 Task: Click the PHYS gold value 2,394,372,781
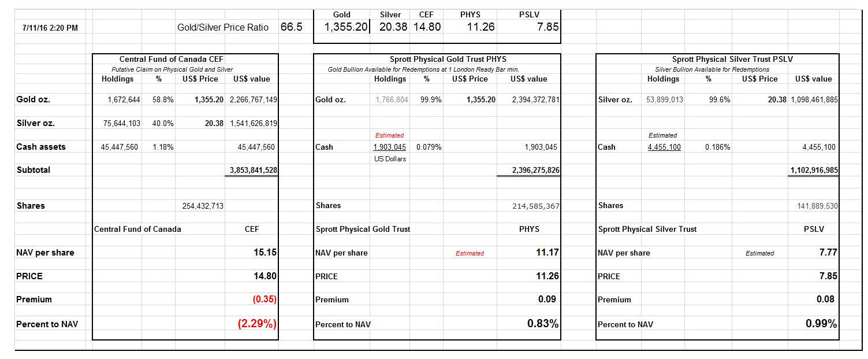(535, 99)
